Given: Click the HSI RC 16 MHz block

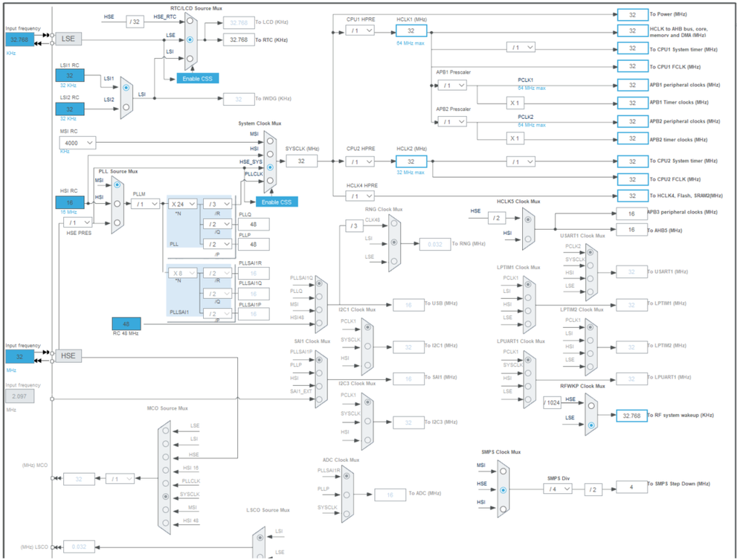Looking at the screenshot, I should 70,203.
